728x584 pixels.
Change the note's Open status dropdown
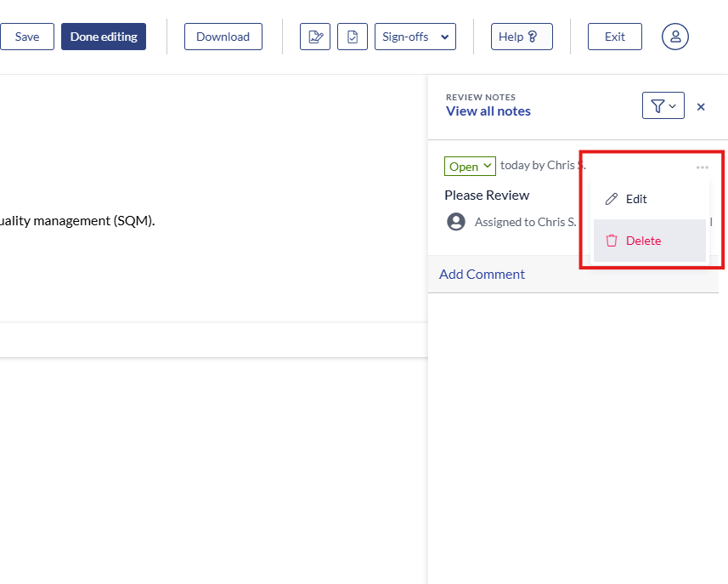point(470,166)
